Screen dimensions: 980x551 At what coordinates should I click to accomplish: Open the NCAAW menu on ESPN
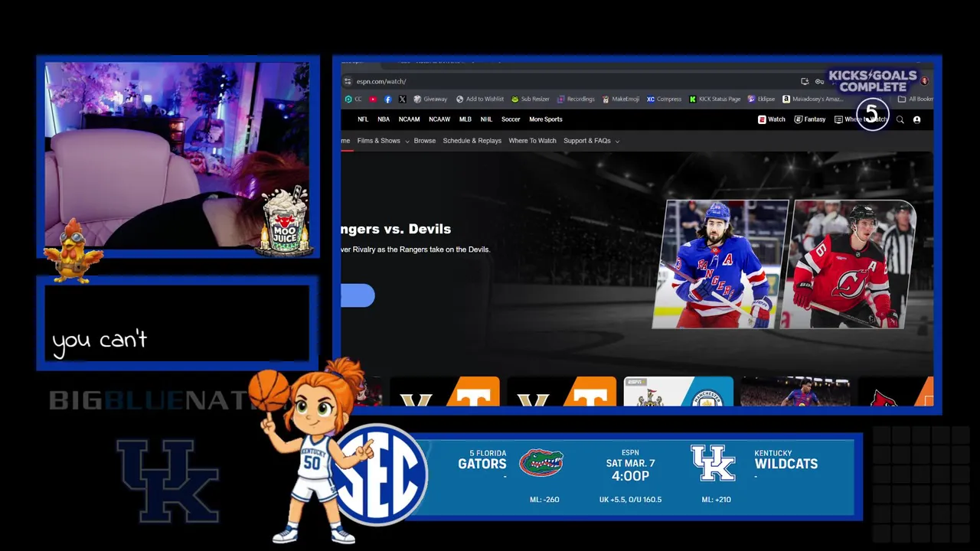click(x=439, y=119)
